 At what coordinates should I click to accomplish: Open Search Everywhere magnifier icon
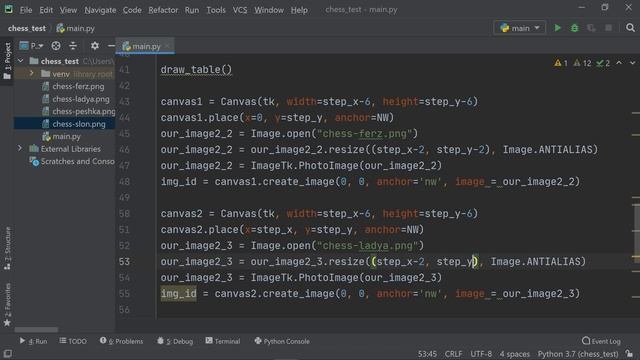point(630,28)
